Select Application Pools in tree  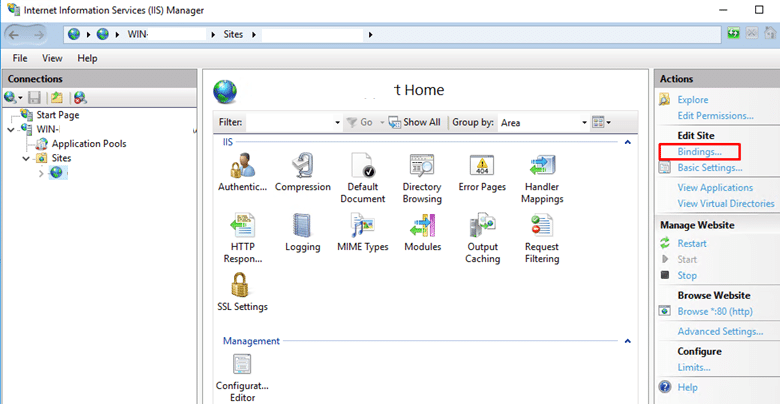click(x=89, y=144)
